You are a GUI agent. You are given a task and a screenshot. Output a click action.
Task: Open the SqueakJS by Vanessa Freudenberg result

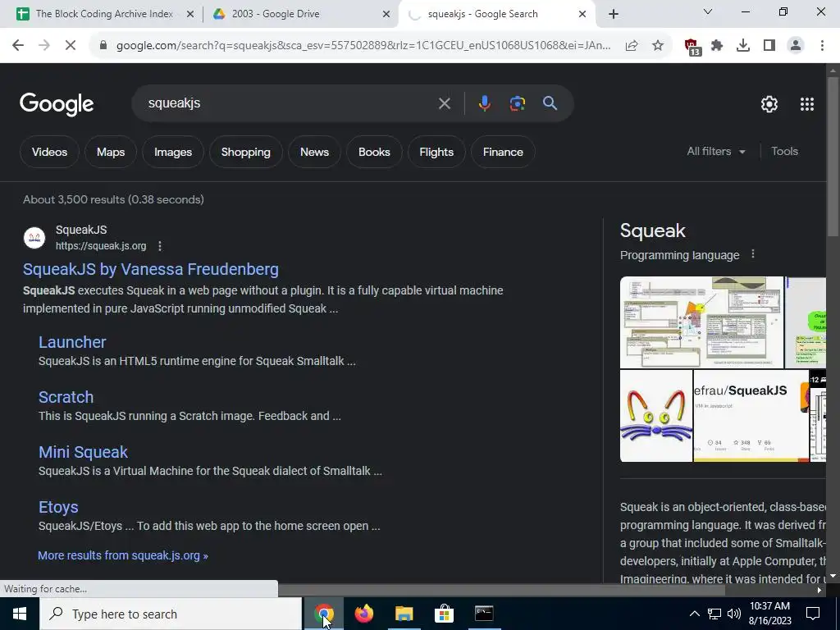(x=151, y=269)
